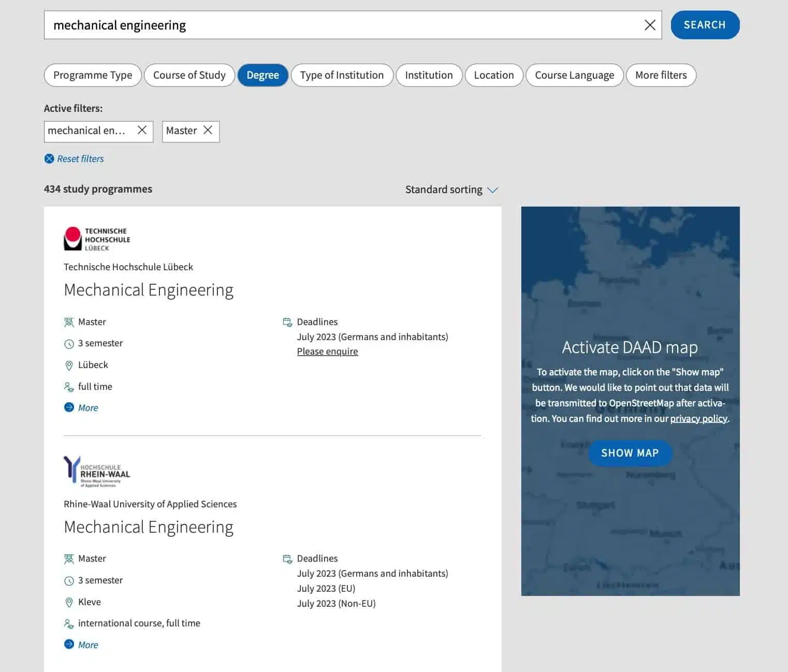Click the Hochschule Rhein-Waal logo

point(97,471)
